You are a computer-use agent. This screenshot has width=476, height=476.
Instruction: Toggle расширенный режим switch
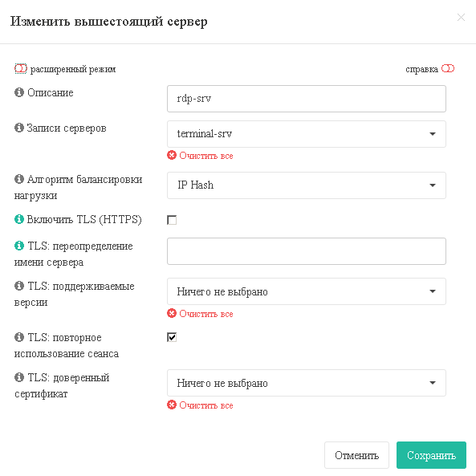coord(21,68)
